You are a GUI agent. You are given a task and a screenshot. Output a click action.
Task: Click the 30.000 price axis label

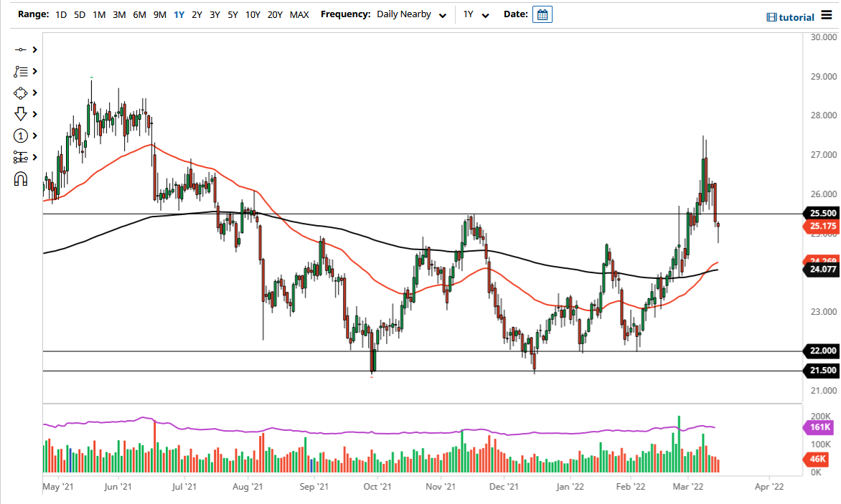823,37
